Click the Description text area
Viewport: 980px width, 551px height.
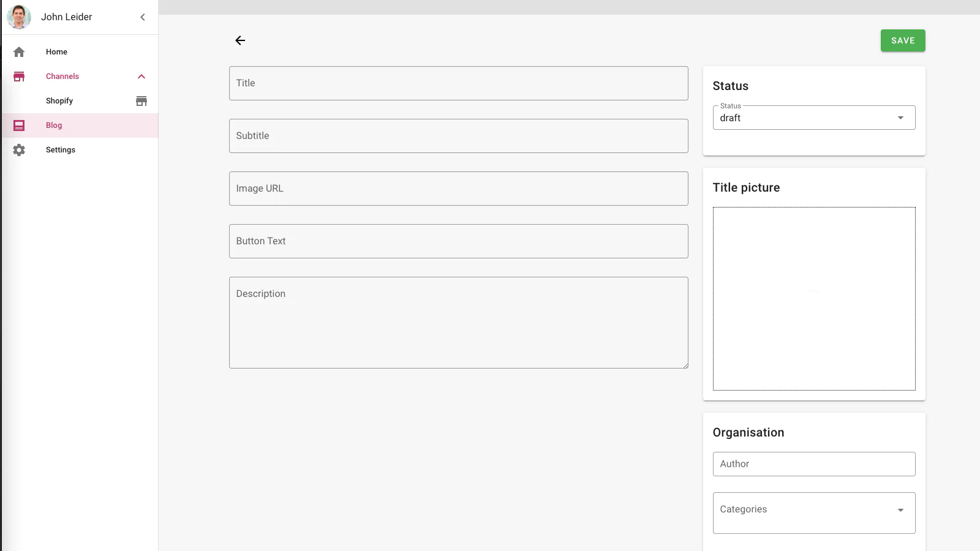[458, 323]
